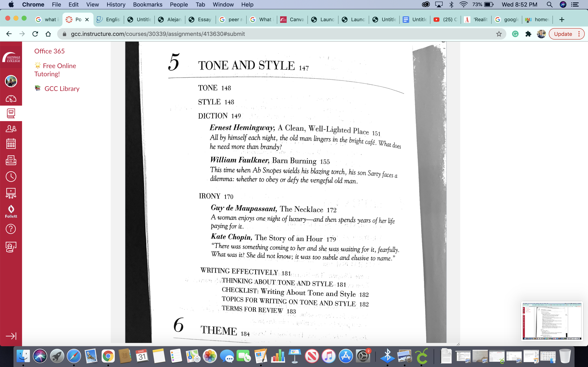This screenshot has height=367, width=588.
Task: Open GCC Library link
Action: tap(62, 89)
